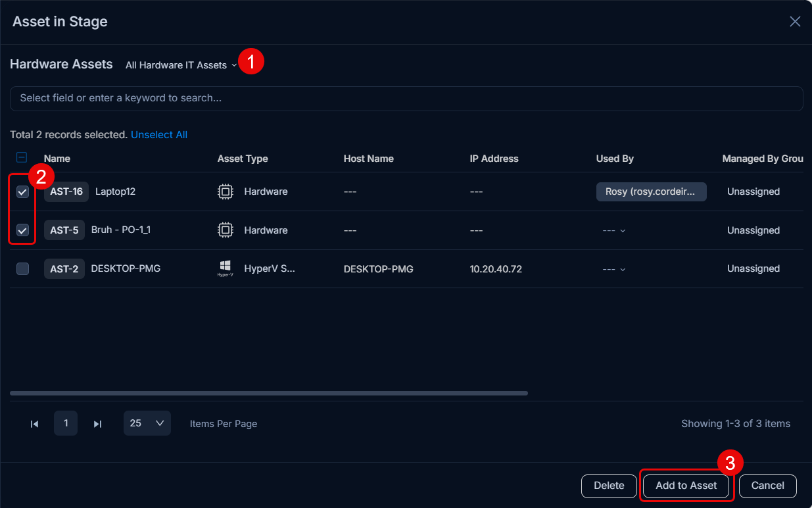Image resolution: width=812 pixels, height=508 pixels.
Task: Click the hardware chip icon in Bruh - PO-1_1 row
Action: coord(226,230)
